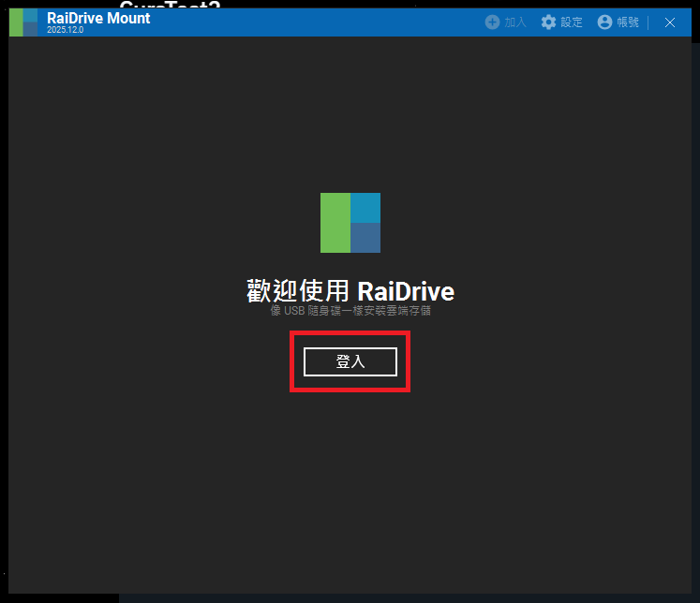
Task: Click the vertical separator beside close button
Action: click(648, 22)
